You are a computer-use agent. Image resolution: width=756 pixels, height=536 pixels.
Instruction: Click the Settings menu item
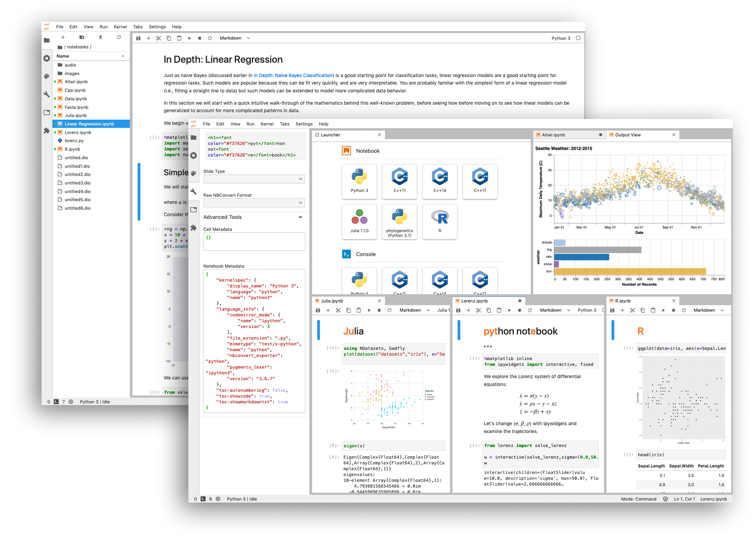(156, 27)
